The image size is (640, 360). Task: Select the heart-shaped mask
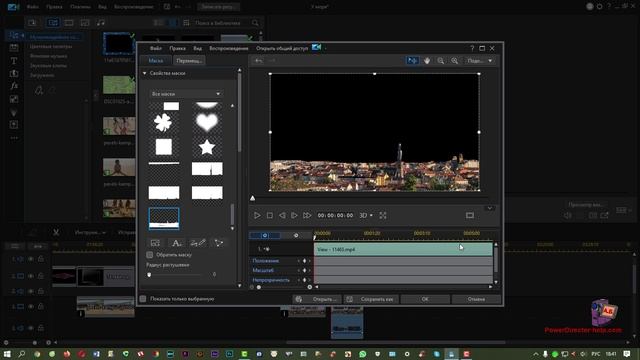coord(207,122)
